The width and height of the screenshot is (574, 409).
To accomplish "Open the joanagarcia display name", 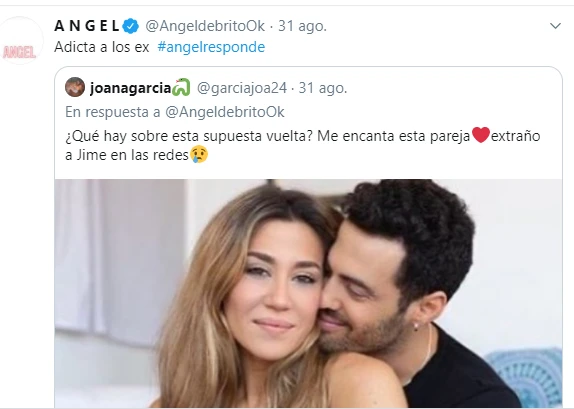I will 131,88.
